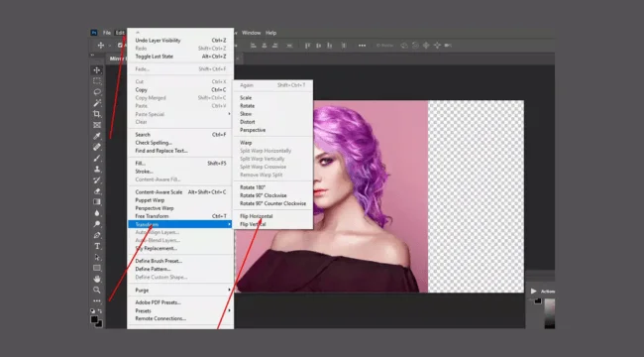This screenshot has height=357, width=644.
Task: Select the Path Selection tool
Action: point(97,257)
